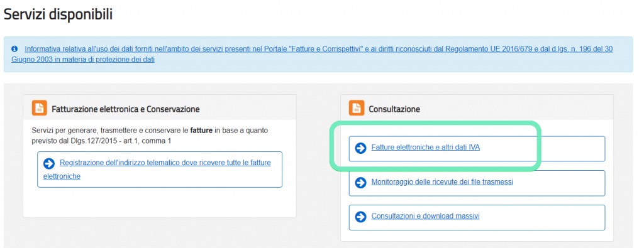Select the arrow icon beside Registrazione dell'indirizzo telematico
The width and height of the screenshot is (644, 248).
(49, 164)
